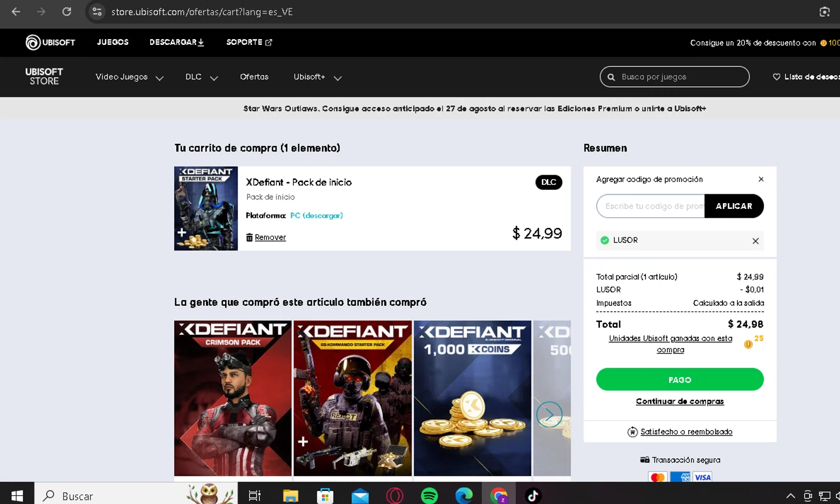
Task: Click the browser address bar URL
Action: 202,12
